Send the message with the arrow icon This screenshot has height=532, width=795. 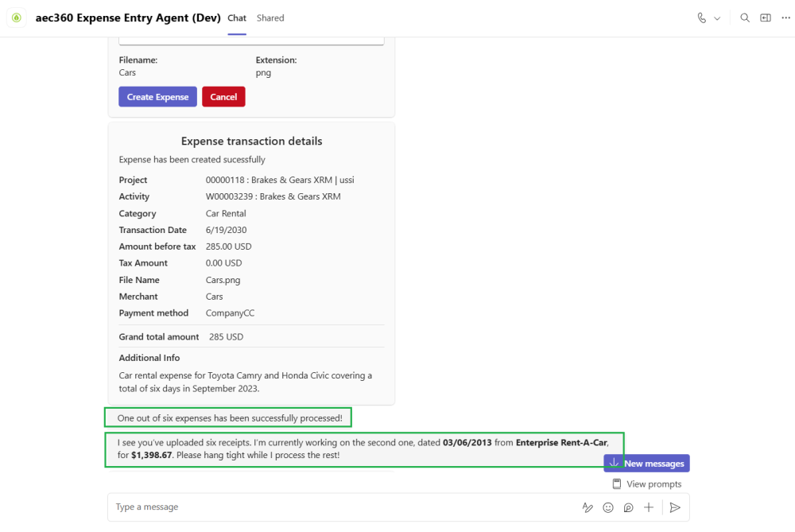(675, 507)
